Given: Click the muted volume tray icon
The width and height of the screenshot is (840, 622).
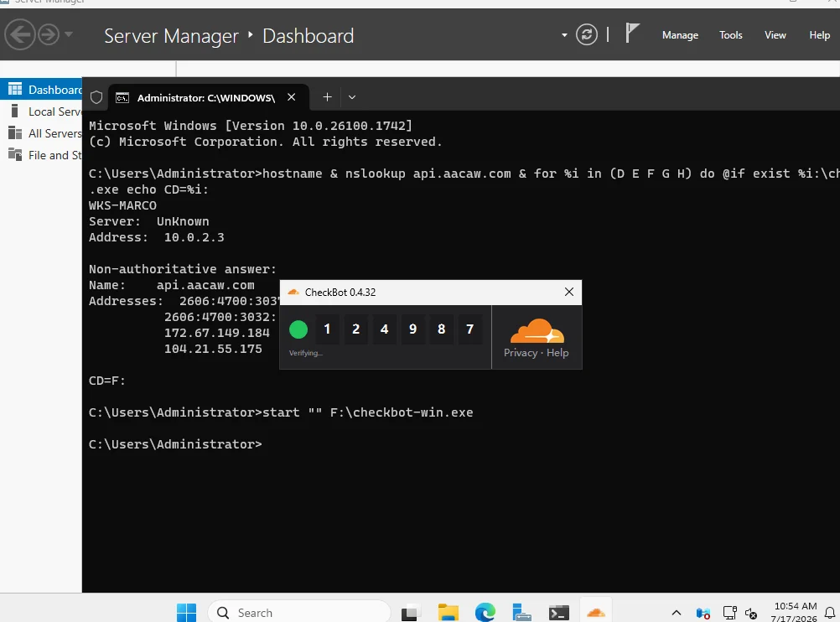Looking at the screenshot, I should click(751, 613).
